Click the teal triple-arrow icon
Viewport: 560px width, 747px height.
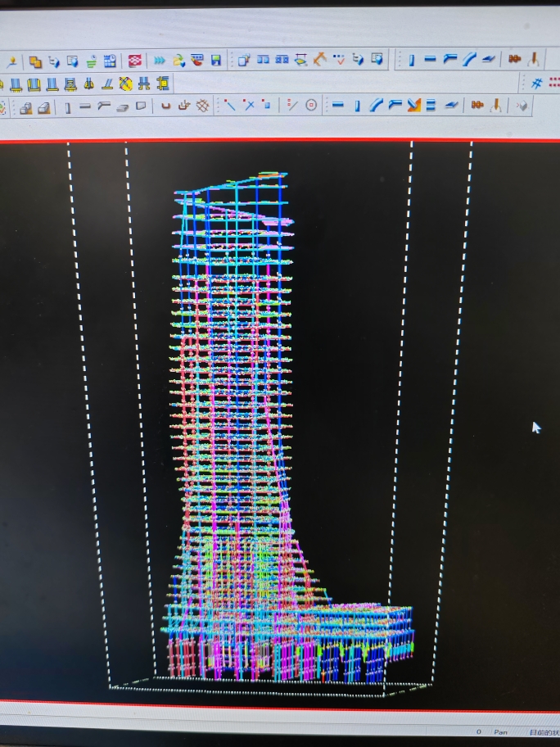[x=159, y=60]
